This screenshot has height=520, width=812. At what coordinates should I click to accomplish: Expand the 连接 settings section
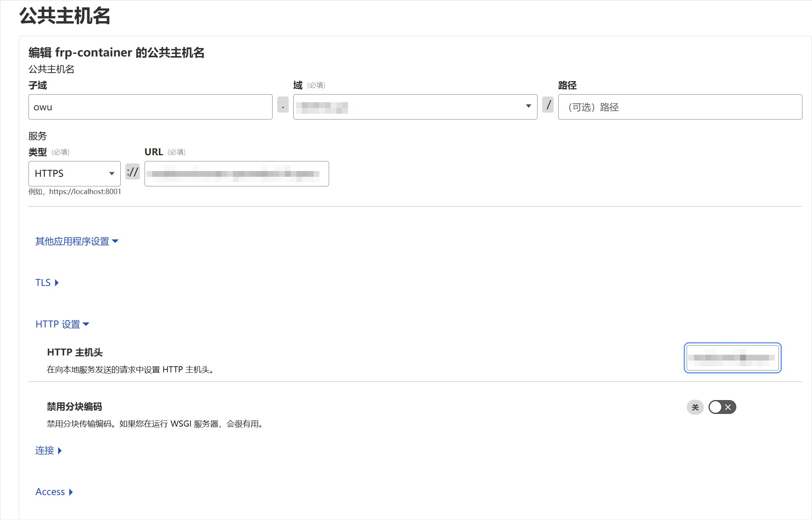(45, 450)
